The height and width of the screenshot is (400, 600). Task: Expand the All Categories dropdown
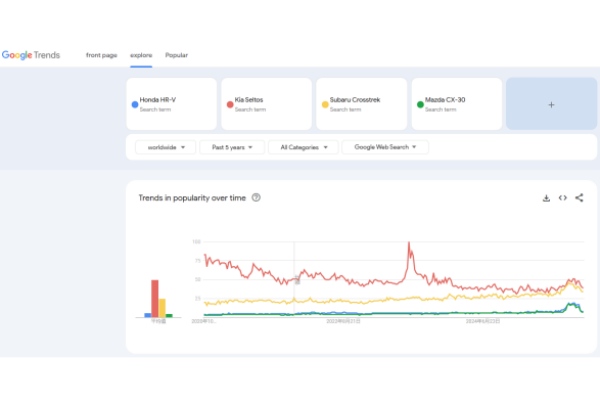tap(303, 147)
